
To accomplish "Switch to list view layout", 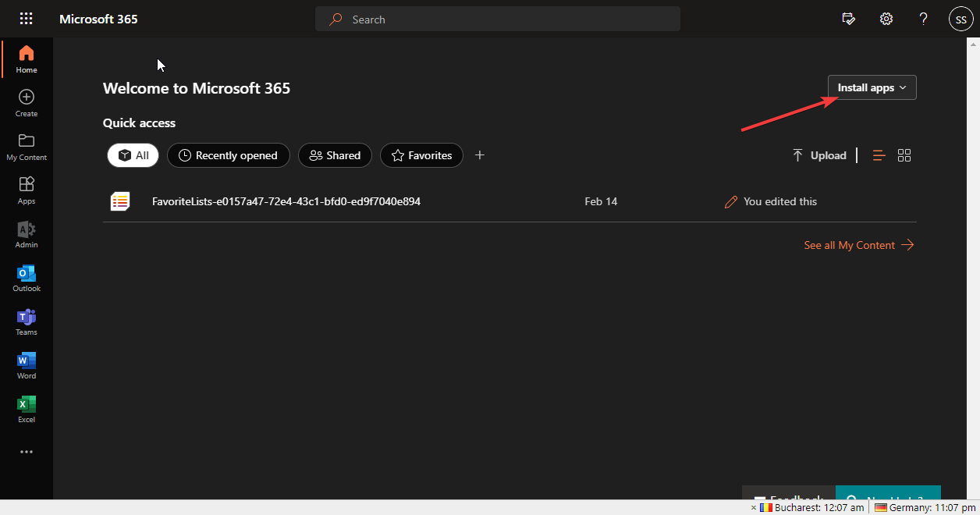I will point(879,155).
